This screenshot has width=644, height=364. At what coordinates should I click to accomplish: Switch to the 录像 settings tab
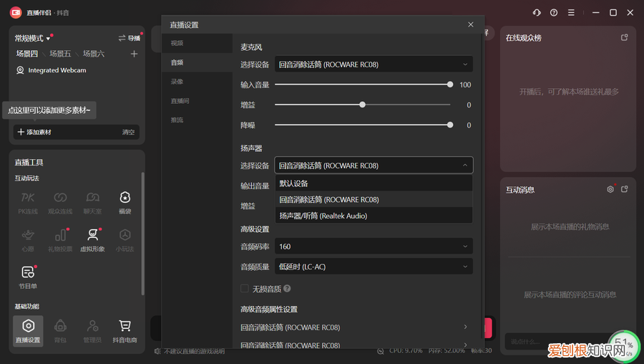tap(197, 82)
